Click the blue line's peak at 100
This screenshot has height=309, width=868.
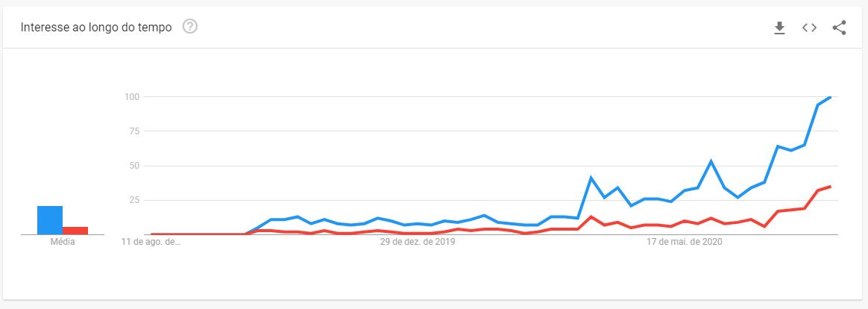(x=830, y=97)
